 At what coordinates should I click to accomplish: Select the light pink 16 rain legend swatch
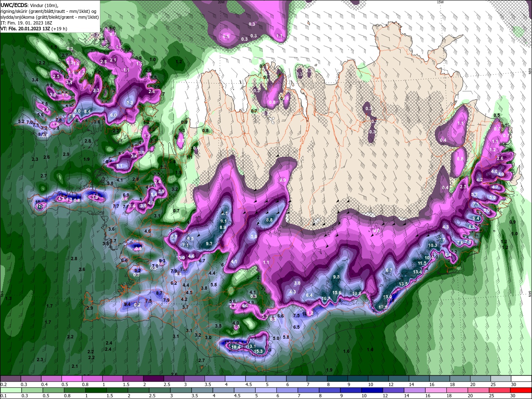pos(436,390)
